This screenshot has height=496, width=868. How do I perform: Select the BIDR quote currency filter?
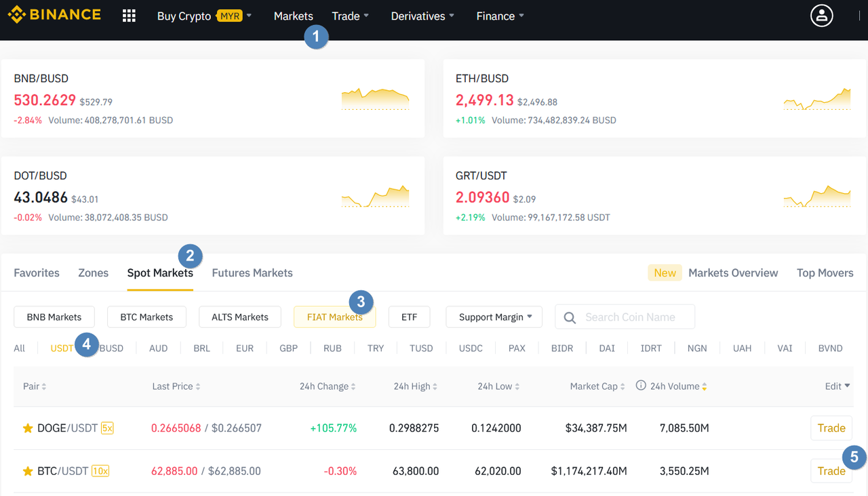(x=562, y=348)
